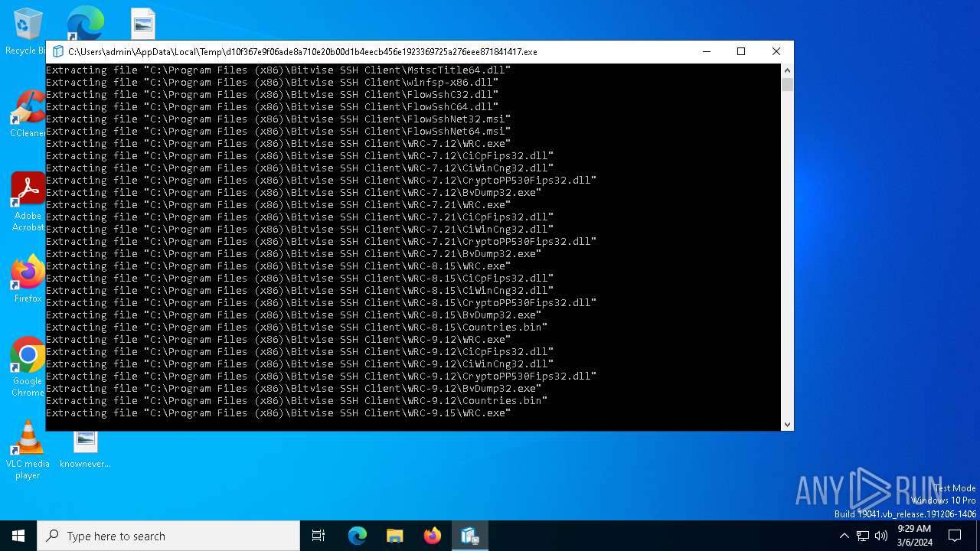980x551 pixels.
Task: Click the console window title bar icon
Action: tap(57, 52)
